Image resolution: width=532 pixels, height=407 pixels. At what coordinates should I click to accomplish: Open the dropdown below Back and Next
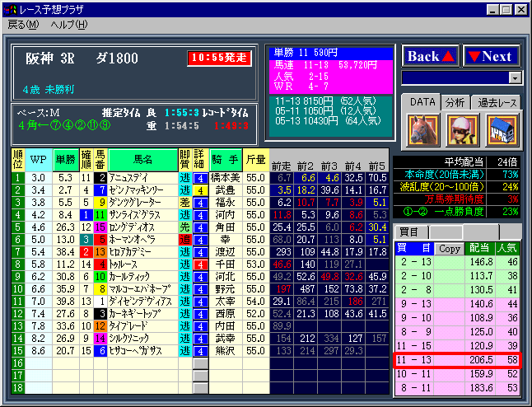pyautogui.click(x=516, y=77)
